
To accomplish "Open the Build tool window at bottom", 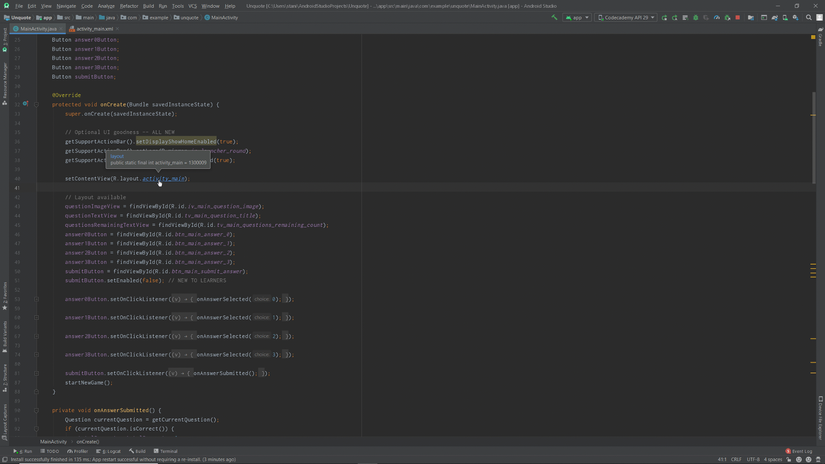I will 137,451.
